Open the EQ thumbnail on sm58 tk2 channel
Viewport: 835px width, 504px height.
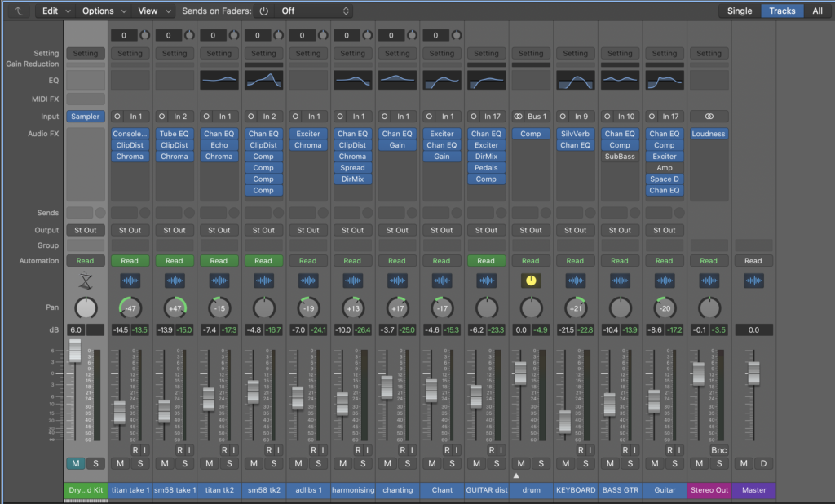[263, 79]
